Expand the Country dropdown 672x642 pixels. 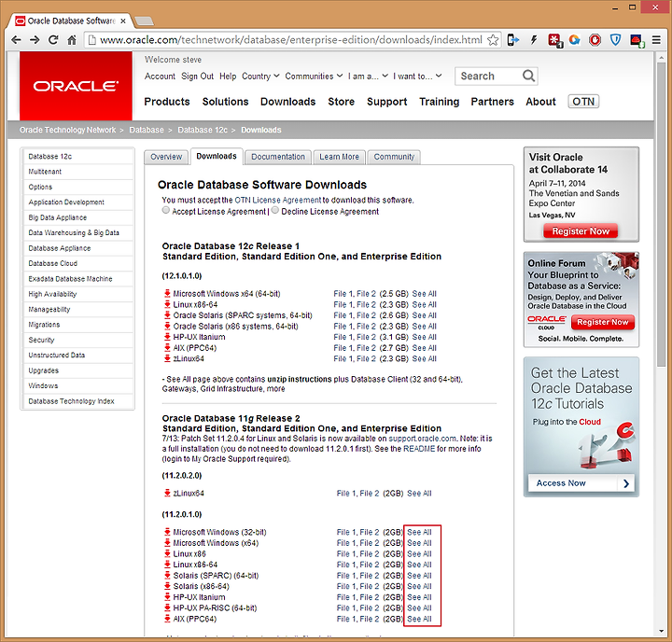(x=260, y=76)
